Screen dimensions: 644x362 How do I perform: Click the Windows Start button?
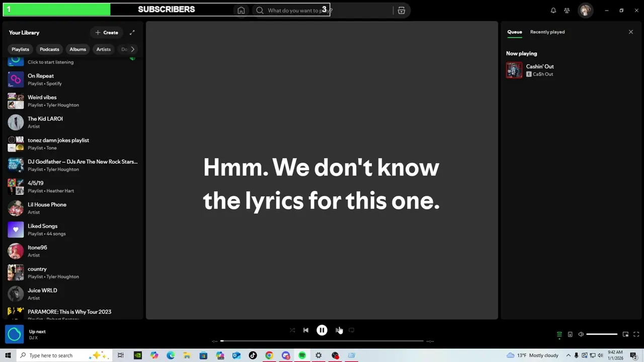pyautogui.click(x=8, y=355)
